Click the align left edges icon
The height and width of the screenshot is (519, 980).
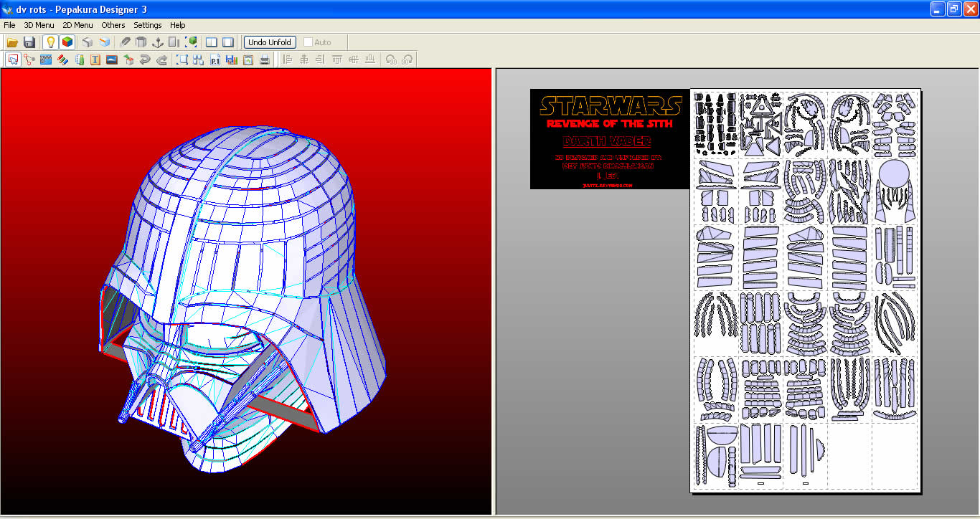[288, 59]
